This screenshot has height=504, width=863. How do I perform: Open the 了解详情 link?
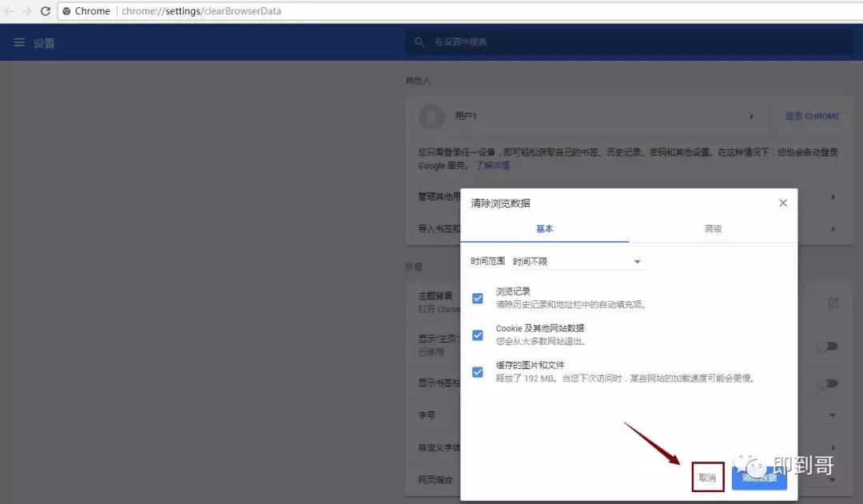[x=495, y=165]
